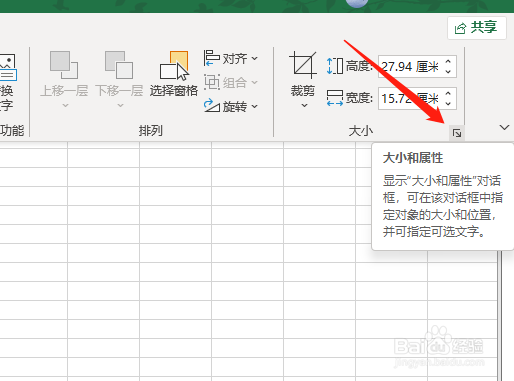Click the 共享 share button
Screen dimensions: 514x381
(x=477, y=28)
